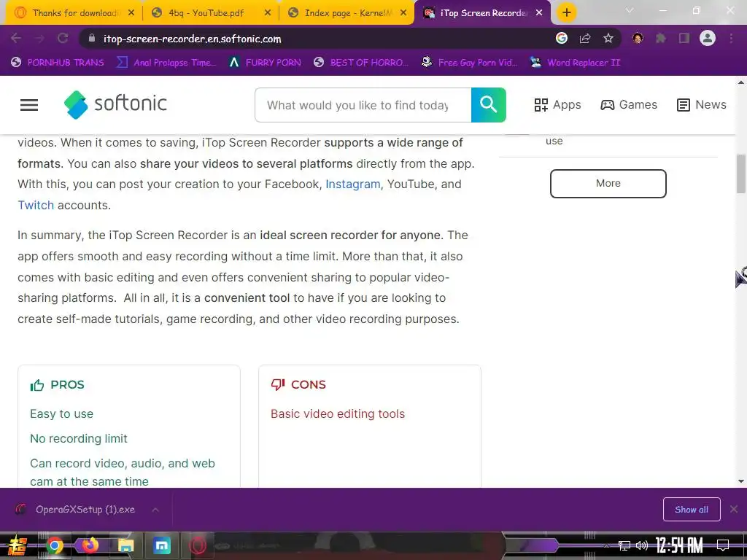The height and width of the screenshot is (560, 747).
Task: Reload the page with the refresh icon
Action: 63,39
